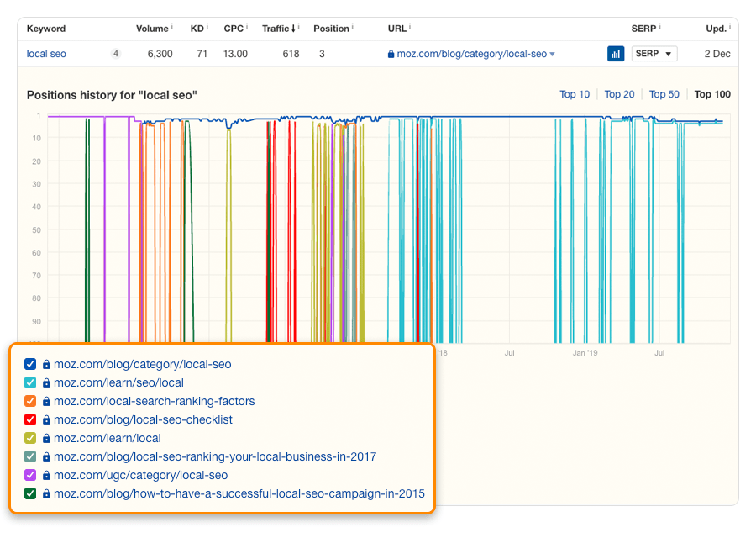Disable the moz.com/ugc/category/local-seo checkbox
The width and height of the screenshot is (756, 538).
29,474
